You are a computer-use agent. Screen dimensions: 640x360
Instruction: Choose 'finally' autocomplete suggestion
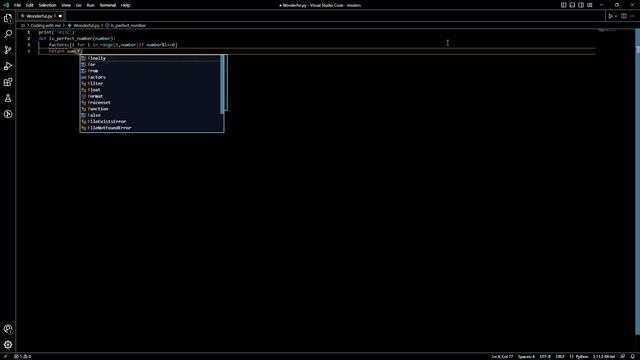click(x=150, y=58)
